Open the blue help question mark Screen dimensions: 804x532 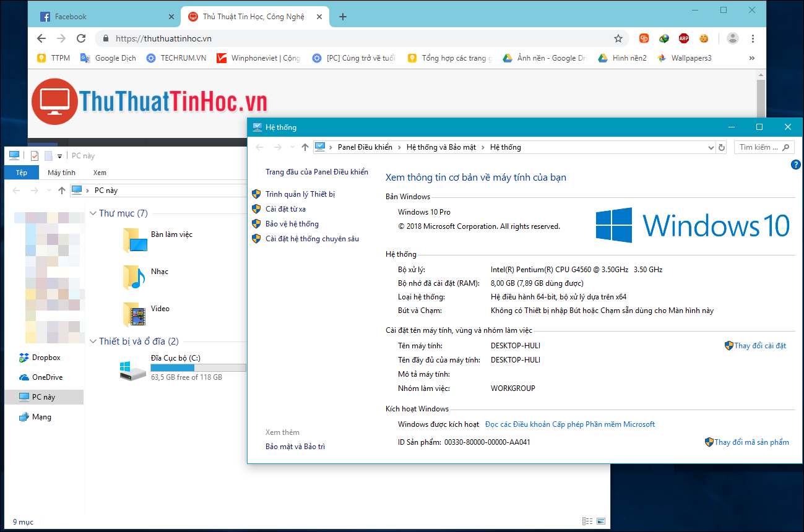pos(796,165)
